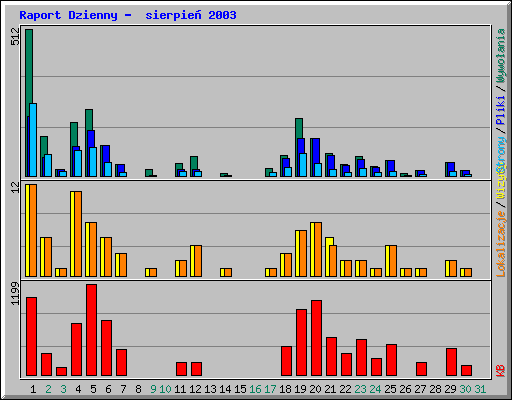Click day label "4" on the x-axis

pyautogui.click(x=78, y=389)
